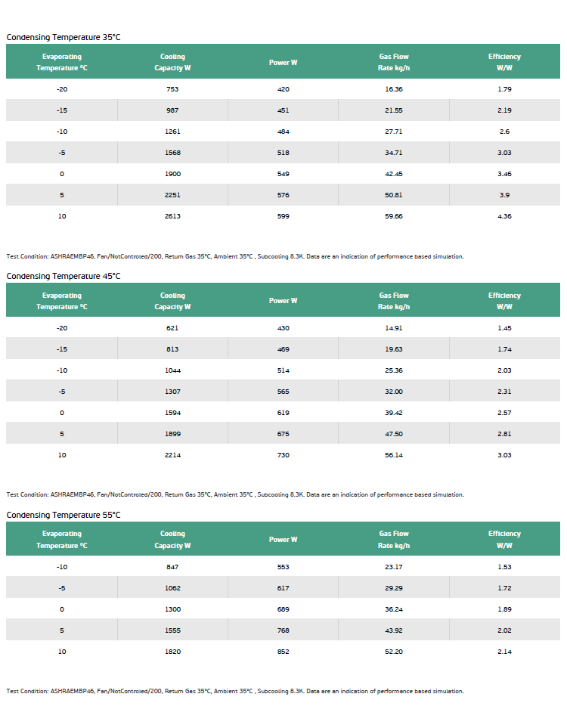Click the Condensing Temperature 35°C heading
567x728 pixels.
click(64, 37)
